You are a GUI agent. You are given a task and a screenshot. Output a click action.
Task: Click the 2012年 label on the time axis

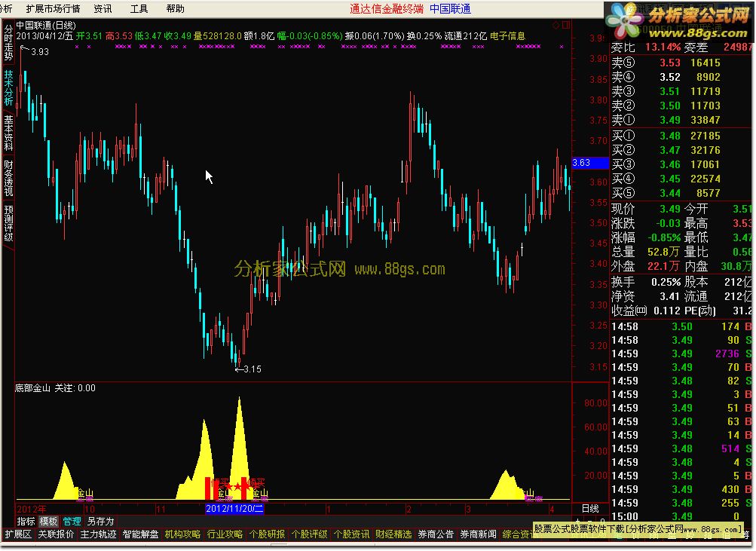pos(32,509)
